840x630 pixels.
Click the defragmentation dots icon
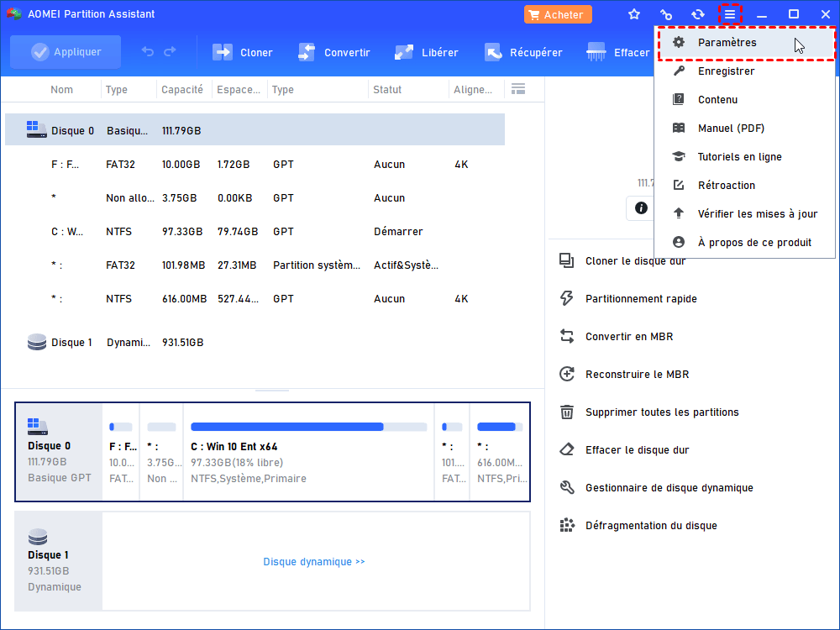567,526
